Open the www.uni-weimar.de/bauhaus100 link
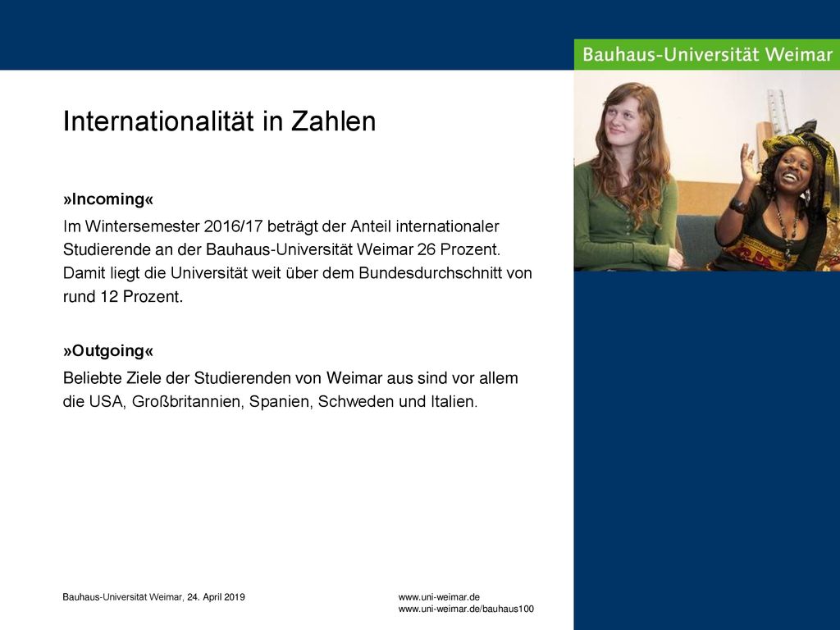 466,609
